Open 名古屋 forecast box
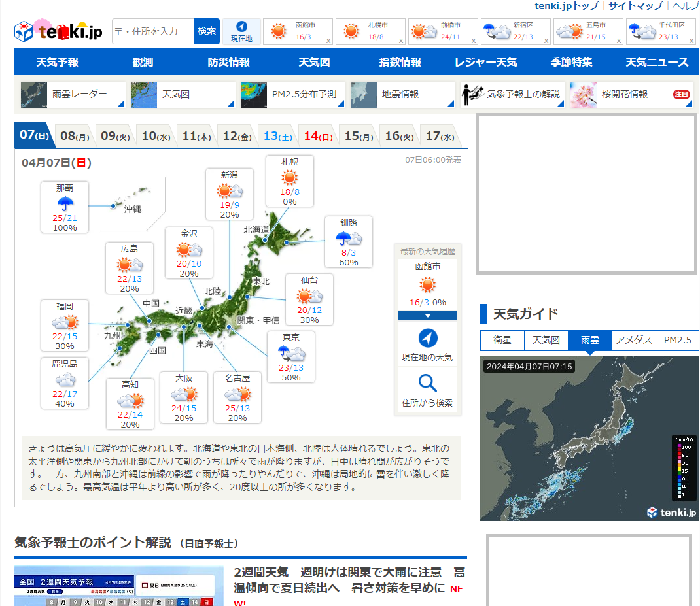700x606 pixels. pos(237,397)
